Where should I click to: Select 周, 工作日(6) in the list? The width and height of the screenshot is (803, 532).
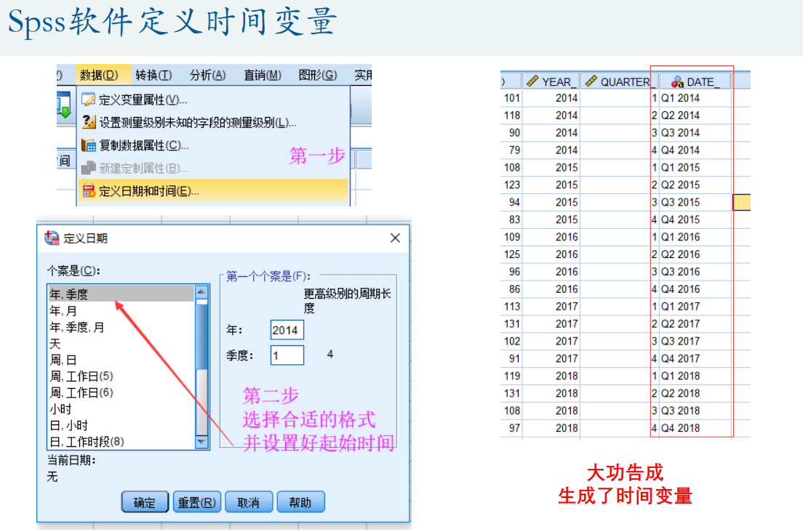[x=121, y=392]
